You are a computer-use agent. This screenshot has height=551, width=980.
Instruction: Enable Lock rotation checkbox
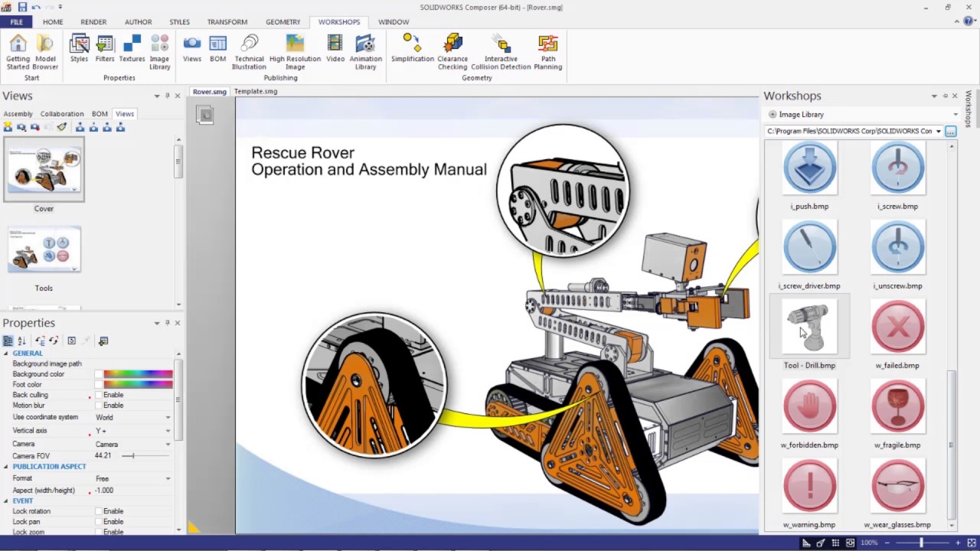click(x=98, y=511)
